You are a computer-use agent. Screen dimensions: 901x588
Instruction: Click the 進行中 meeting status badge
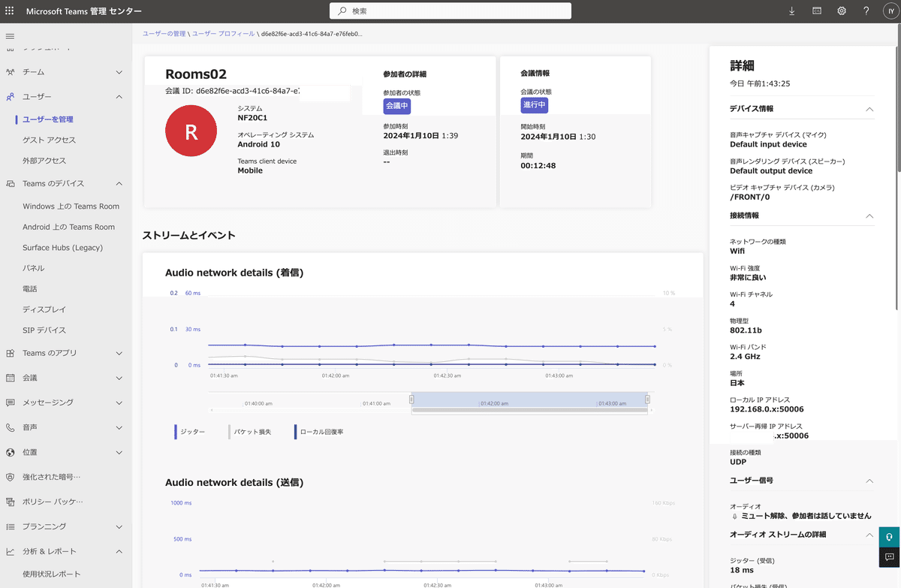point(534,106)
